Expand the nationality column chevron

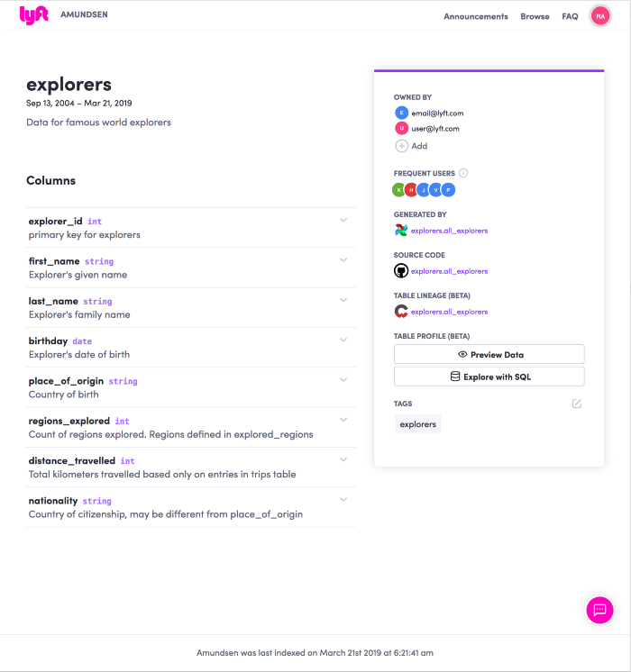tap(343, 500)
